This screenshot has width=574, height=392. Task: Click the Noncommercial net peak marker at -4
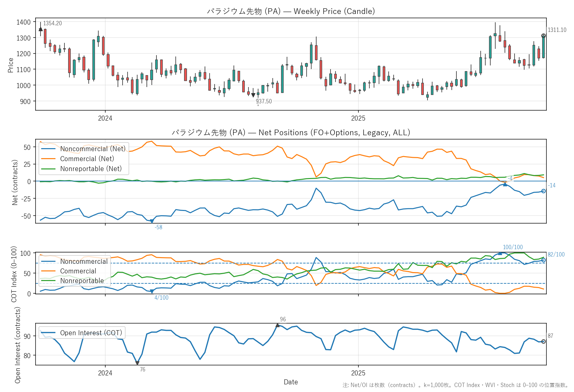[505, 184]
